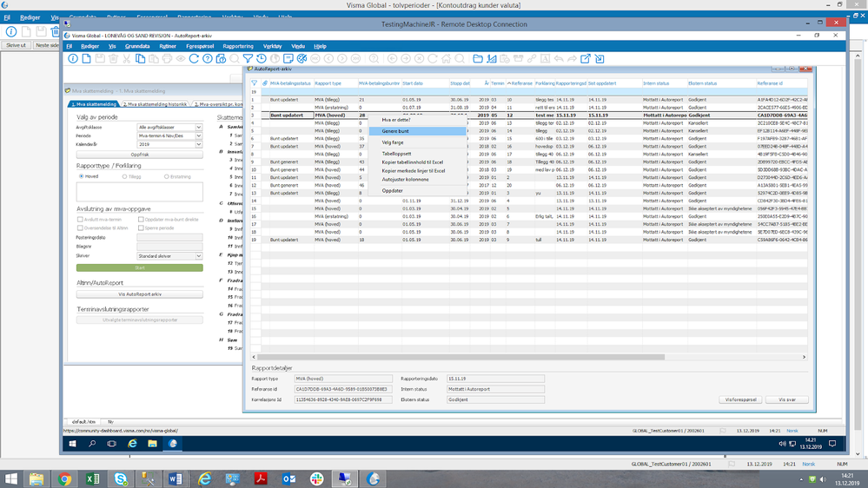Tick the Oppdater mva-bunt direkte checkbox
The image size is (868, 488).
[141, 220]
